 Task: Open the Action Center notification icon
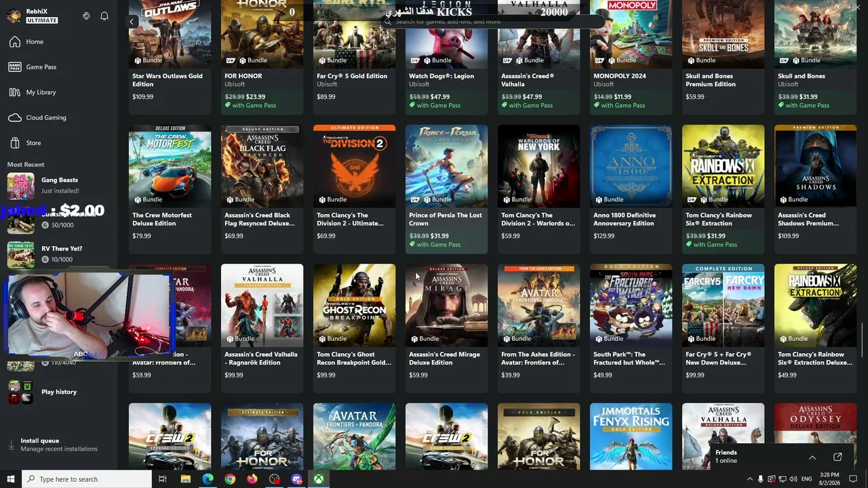click(x=854, y=479)
